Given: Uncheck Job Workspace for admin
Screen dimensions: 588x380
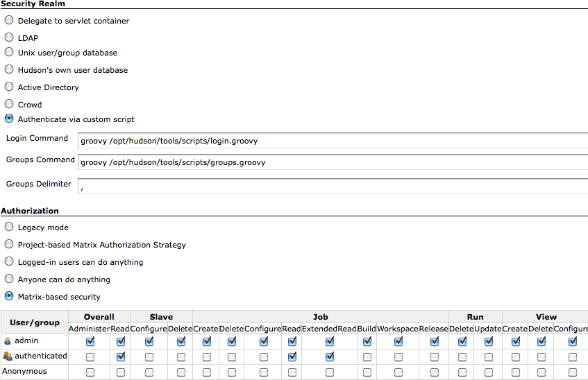Looking at the screenshot, I should pos(398,341).
